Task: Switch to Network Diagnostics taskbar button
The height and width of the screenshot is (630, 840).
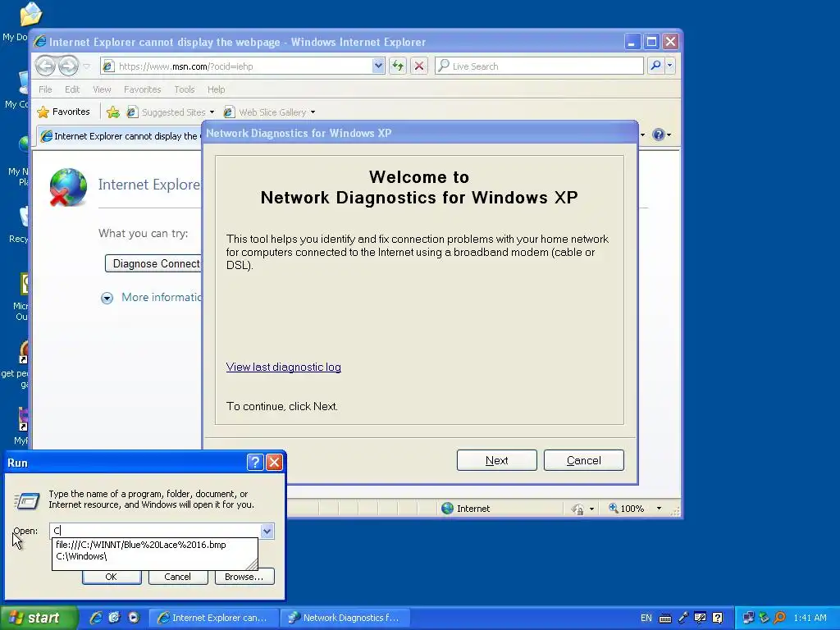Action: [345, 618]
